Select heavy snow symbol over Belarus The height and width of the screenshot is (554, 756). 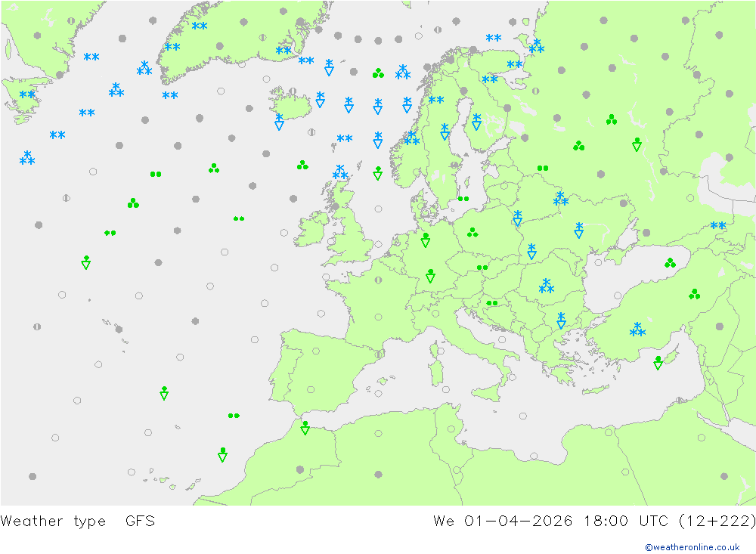tap(560, 198)
